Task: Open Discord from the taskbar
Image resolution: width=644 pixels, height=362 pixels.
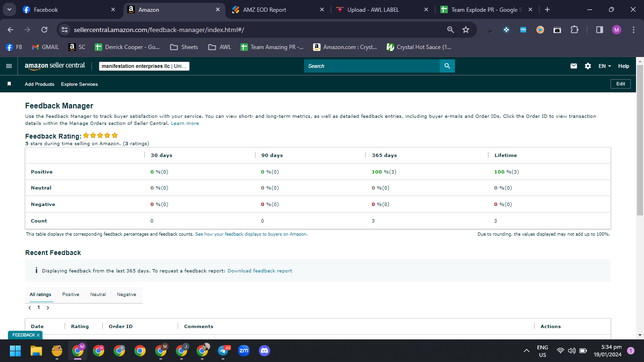Action: (264, 351)
